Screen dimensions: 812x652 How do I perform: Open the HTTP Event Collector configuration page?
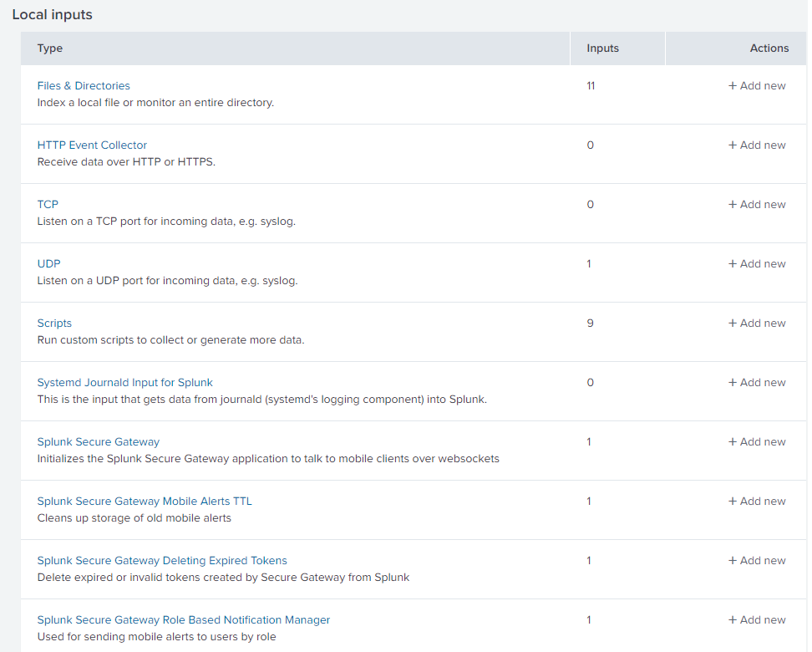tap(92, 145)
